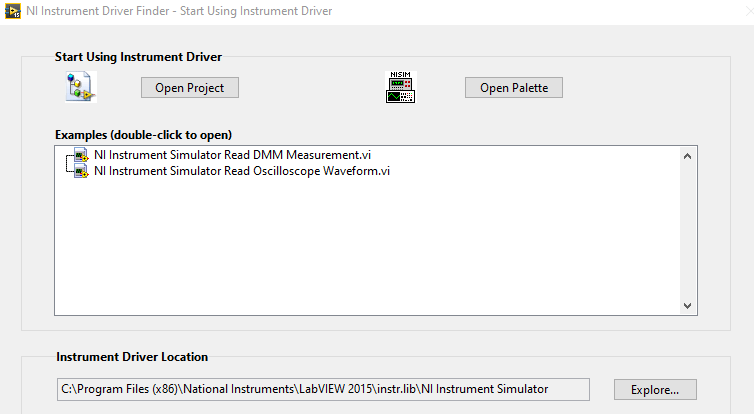The height and width of the screenshot is (414, 754).
Task: Select the VI icon for Read Oscilloscope Waveform
Action: (x=81, y=171)
